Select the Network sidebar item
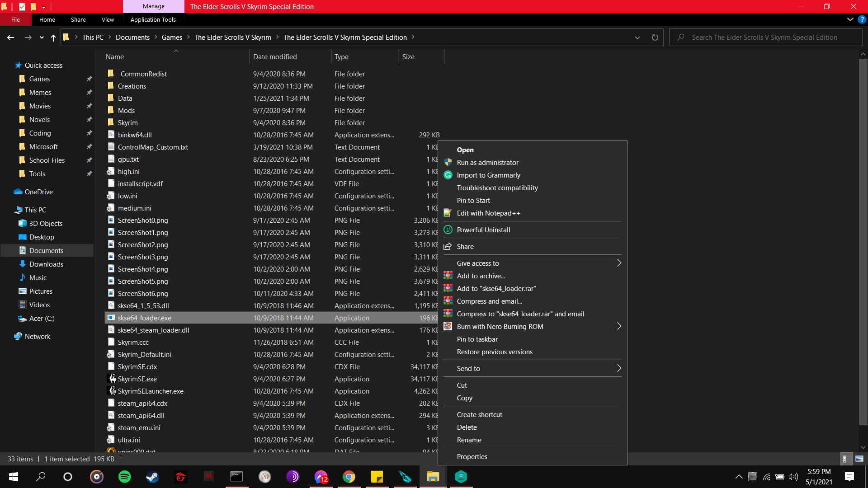The height and width of the screenshot is (488, 868). (x=38, y=336)
